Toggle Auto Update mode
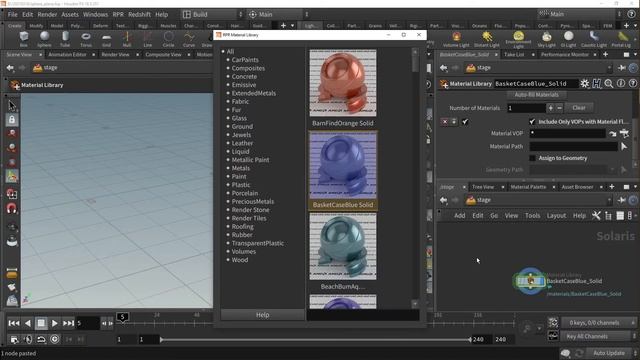Viewport: 640px width, 360px height. (x=609, y=353)
